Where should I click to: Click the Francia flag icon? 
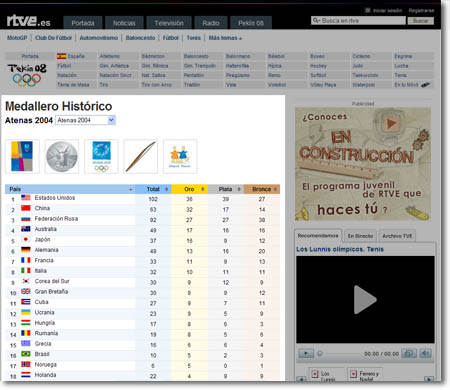(x=26, y=260)
